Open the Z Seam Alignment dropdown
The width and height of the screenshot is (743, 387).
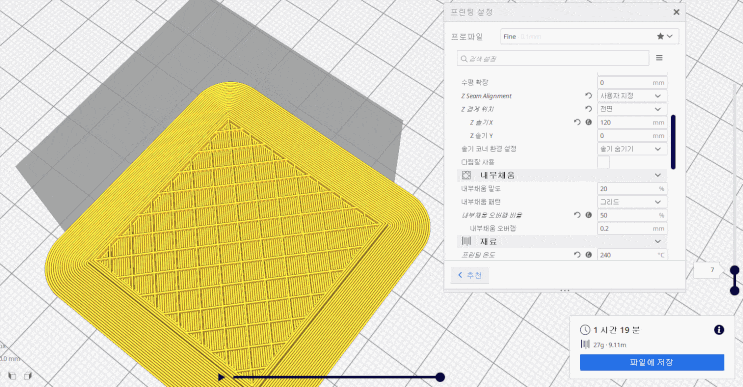(x=632, y=96)
